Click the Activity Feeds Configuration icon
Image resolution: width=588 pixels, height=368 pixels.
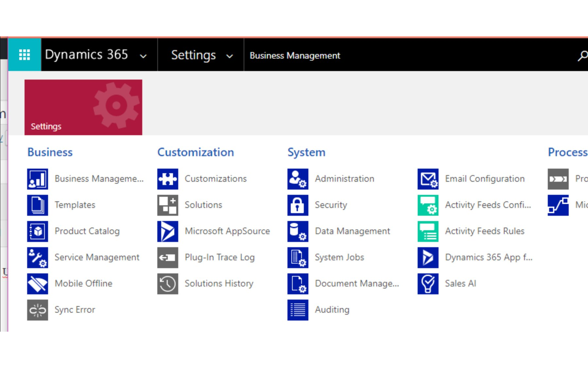coord(428,205)
